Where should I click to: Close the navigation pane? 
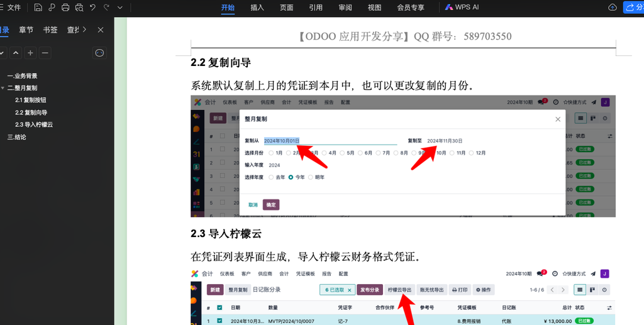(x=101, y=30)
